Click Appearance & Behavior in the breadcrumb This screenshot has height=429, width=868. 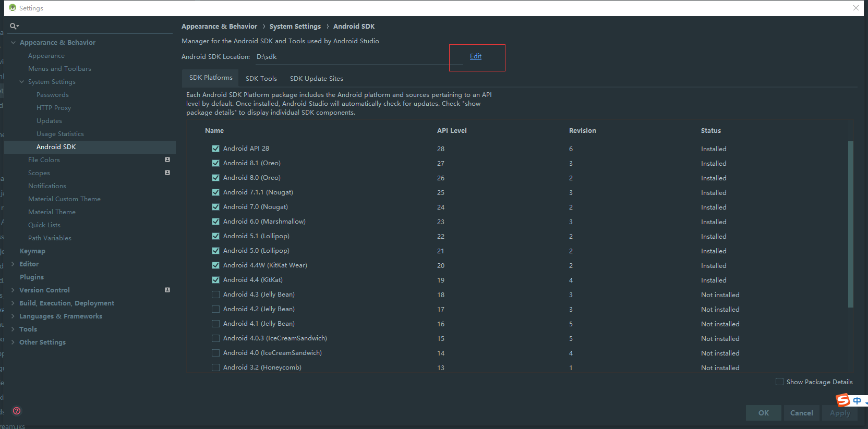[x=219, y=27]
